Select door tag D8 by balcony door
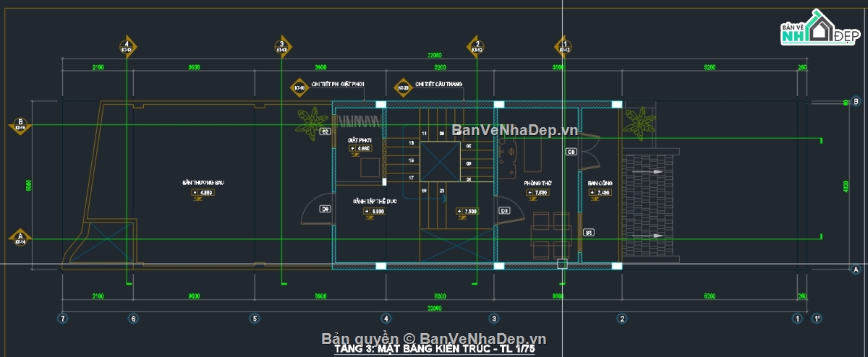The height and width of the screenshot is (357, 868). click(x=571, y=152)
